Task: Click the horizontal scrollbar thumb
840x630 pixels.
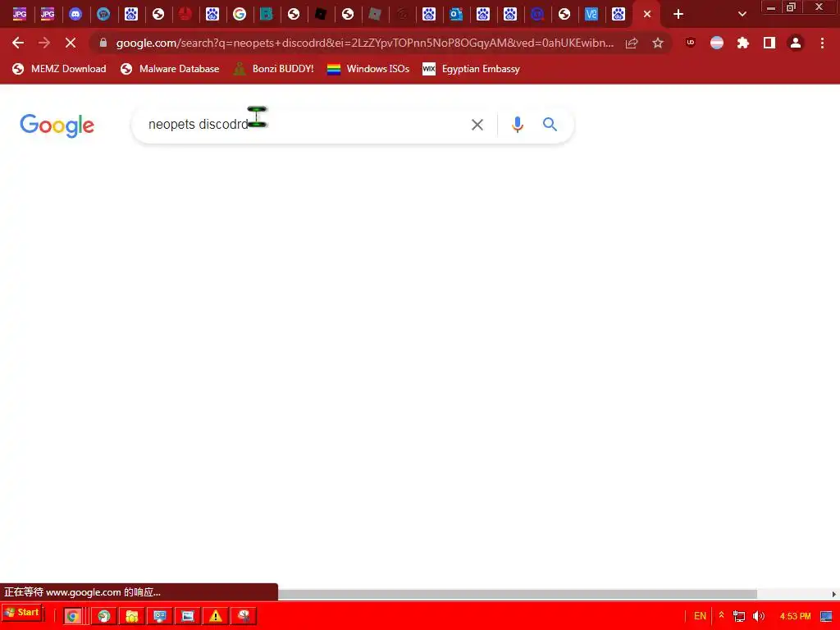Action: click(x=517, y=594)
